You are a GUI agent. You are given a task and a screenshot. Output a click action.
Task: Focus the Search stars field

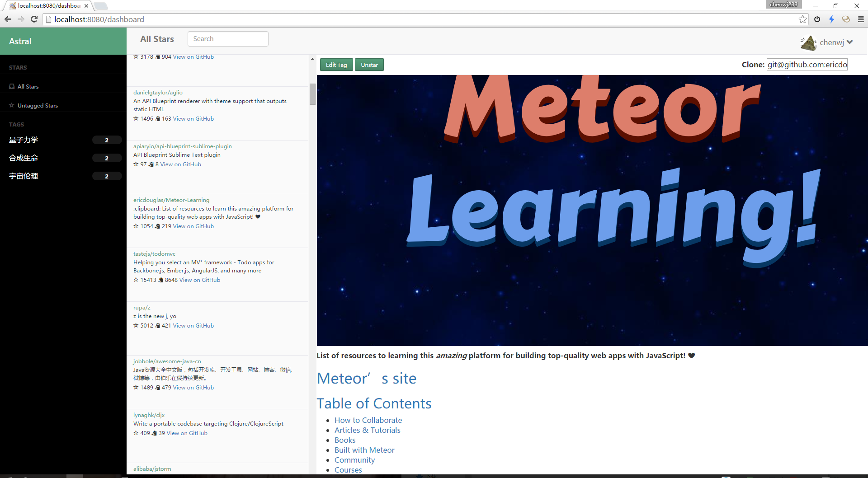click(x=228, y=39)
